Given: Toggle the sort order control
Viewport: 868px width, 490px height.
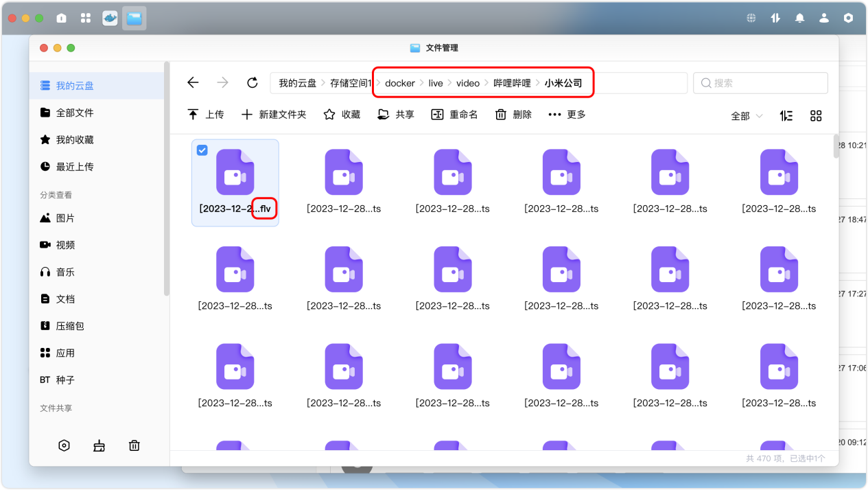Looking at the screenshot, I should coord(786,115).
